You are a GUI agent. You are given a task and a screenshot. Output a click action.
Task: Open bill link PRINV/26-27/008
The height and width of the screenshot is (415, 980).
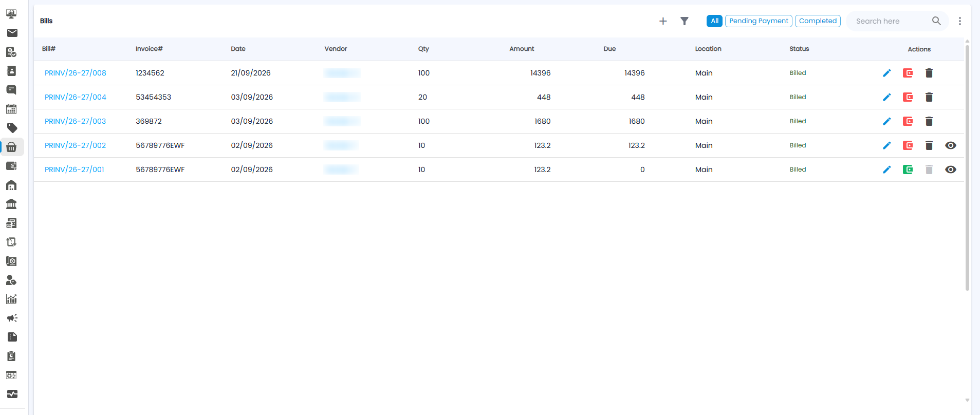(x=76, y=73)
